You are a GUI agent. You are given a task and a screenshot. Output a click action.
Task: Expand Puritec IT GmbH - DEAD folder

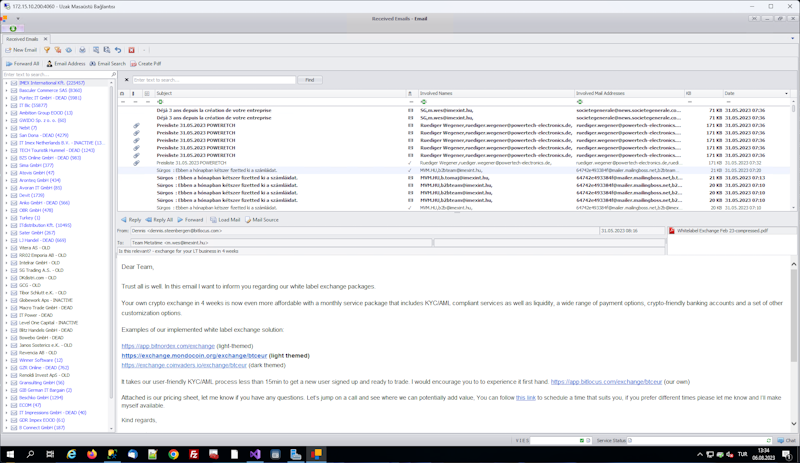(x=7, y=98)
